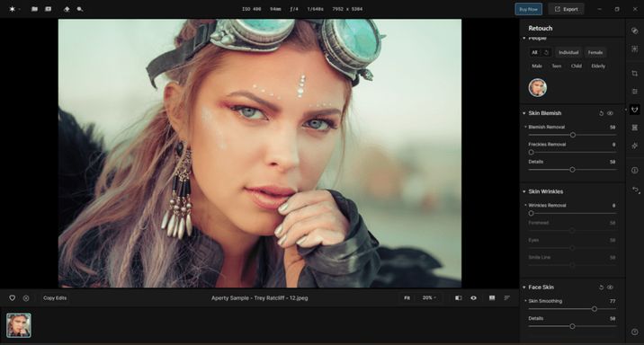Select the Child people filter
Screen dimensions: 644x345
[577, 66]
